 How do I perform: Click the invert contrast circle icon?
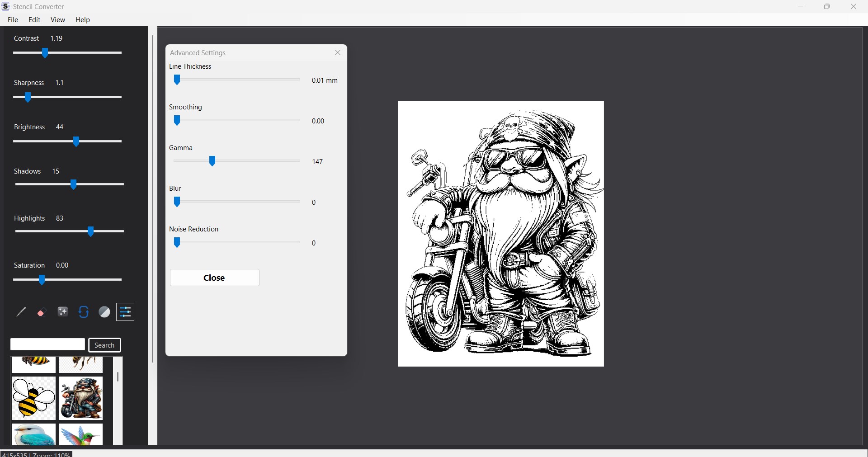pyautogui.click(x=104, y=312)
